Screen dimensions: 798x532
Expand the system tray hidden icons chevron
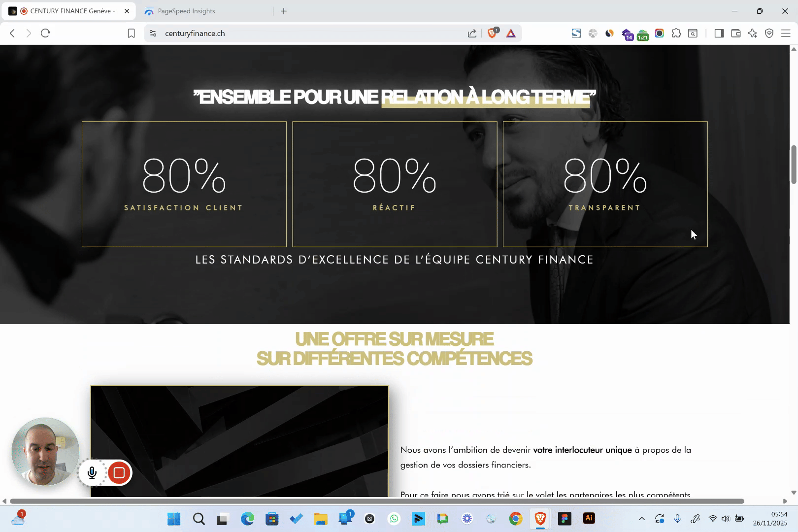[641, 518]
